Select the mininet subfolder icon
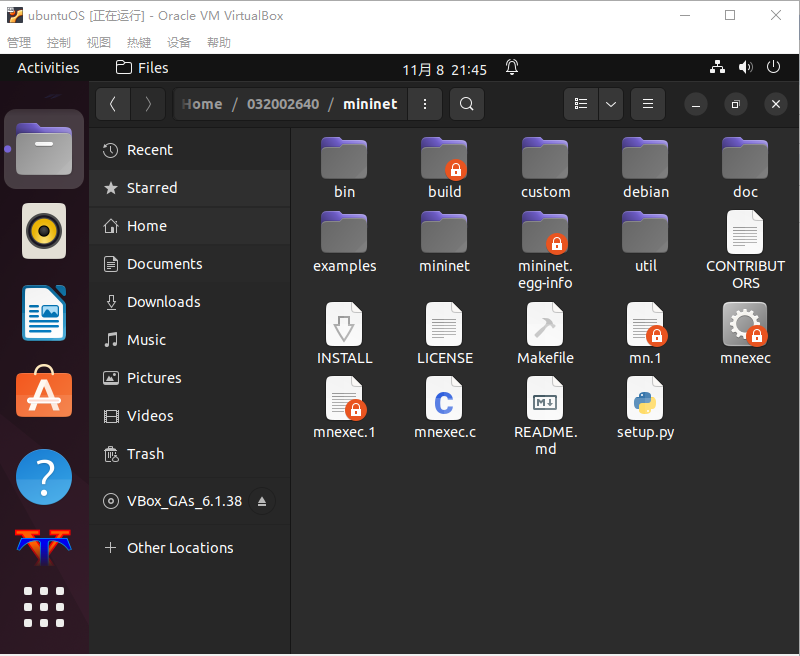The image size is (800, 656). [444, 233]
